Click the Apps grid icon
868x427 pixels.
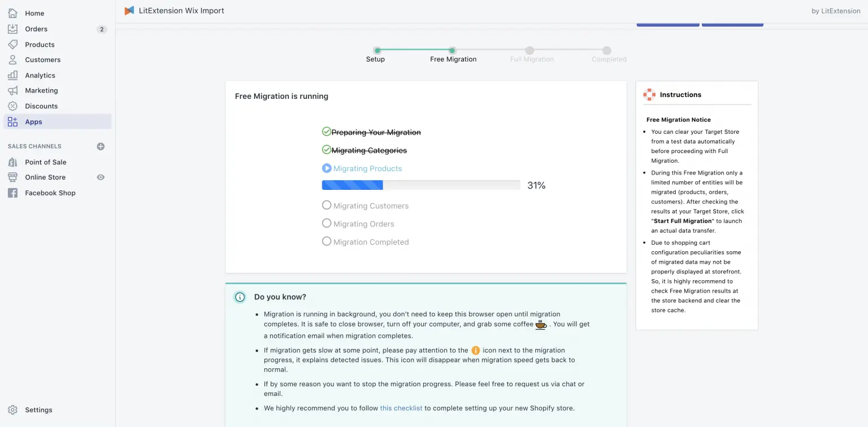(12, 121)
